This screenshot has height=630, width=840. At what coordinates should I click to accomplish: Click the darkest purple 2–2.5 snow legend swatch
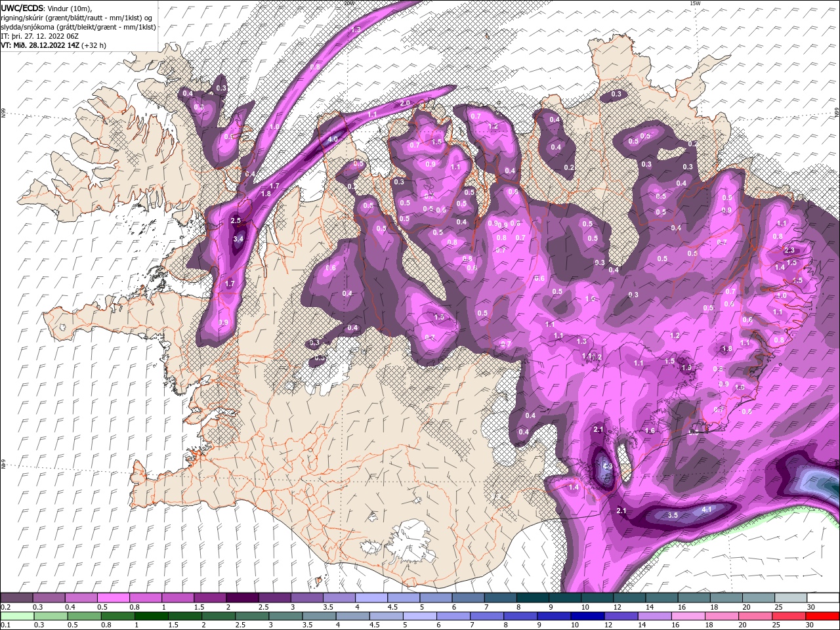tap(241, 598)
